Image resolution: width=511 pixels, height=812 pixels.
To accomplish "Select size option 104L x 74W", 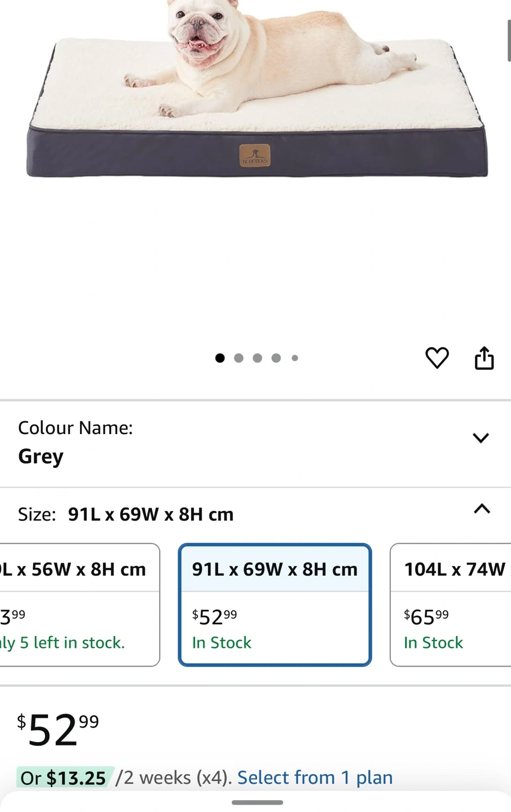I will (x=451, y=604).
